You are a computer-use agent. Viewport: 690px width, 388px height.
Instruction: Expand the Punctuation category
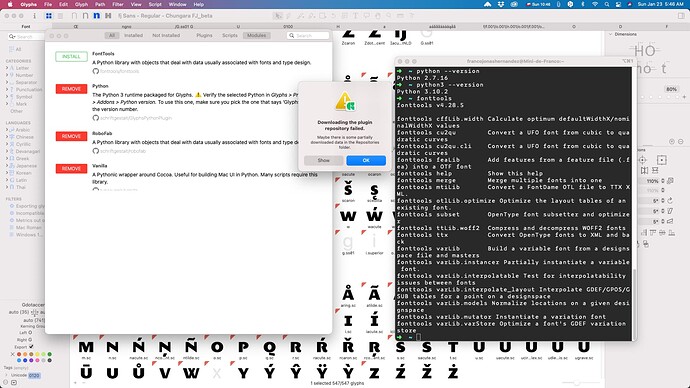pos(7,90)
